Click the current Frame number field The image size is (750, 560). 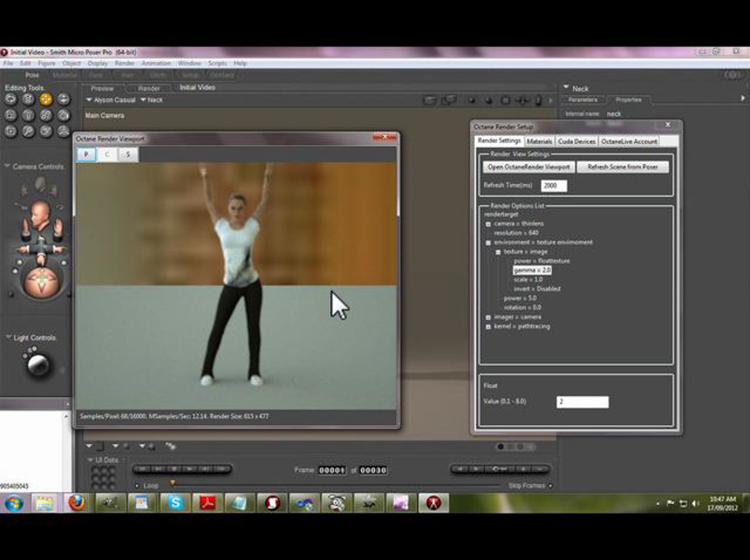[x=332, y=471]
